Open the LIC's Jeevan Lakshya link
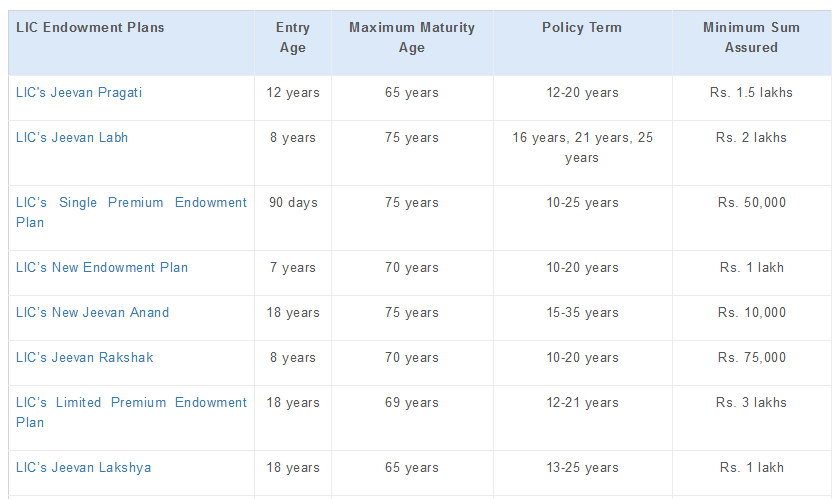 [x=83, y=468]
